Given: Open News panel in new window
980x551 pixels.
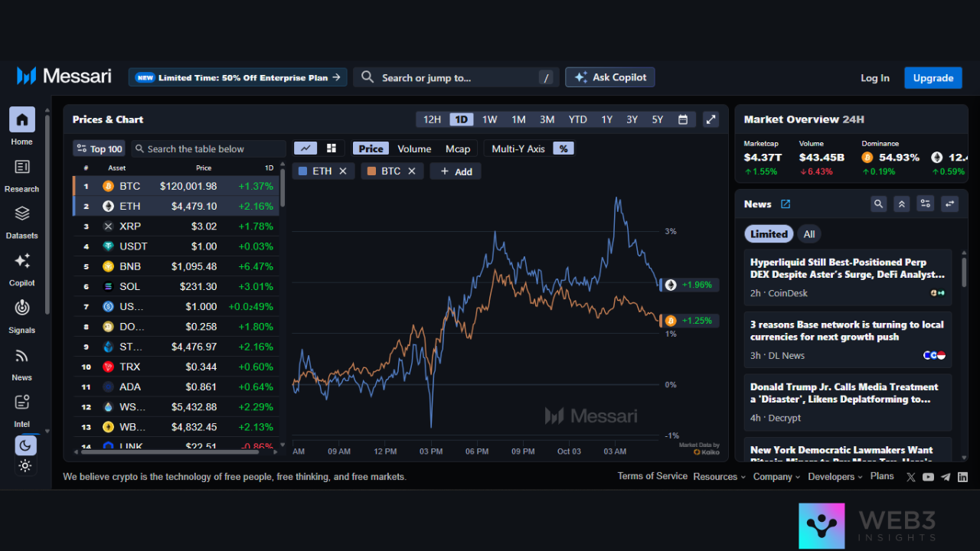Looking at the screenshot, I should (786, 204).
